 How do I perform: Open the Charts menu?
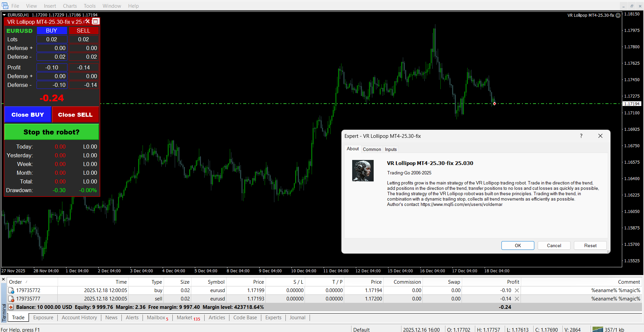(70, 6)
